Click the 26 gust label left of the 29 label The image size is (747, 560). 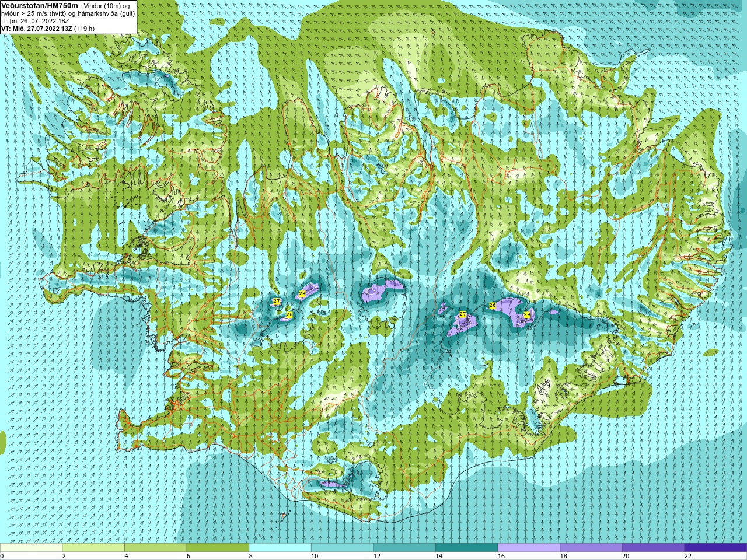click(x=493, y=305)
